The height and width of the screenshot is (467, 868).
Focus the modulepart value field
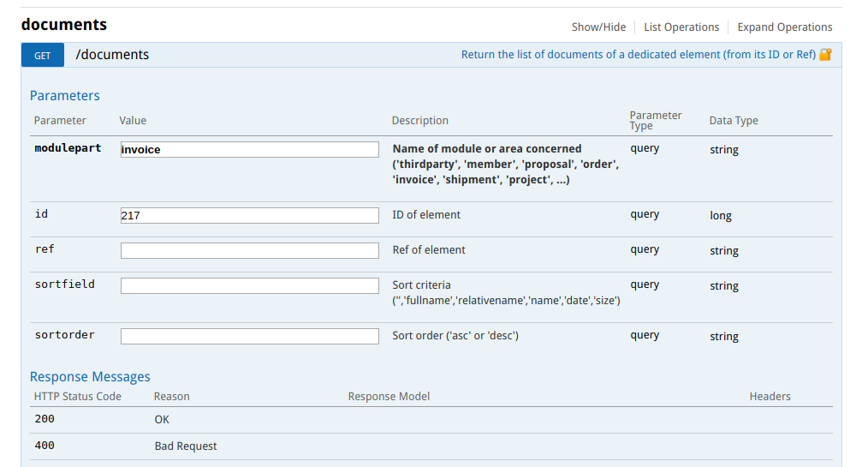(x=250, y=149)
